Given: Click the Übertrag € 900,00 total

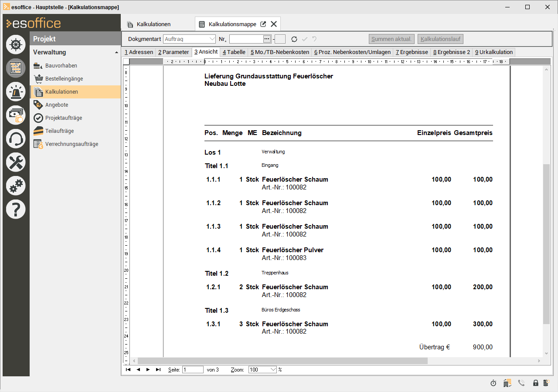Looking at the screenshot, I should [456, 347].
